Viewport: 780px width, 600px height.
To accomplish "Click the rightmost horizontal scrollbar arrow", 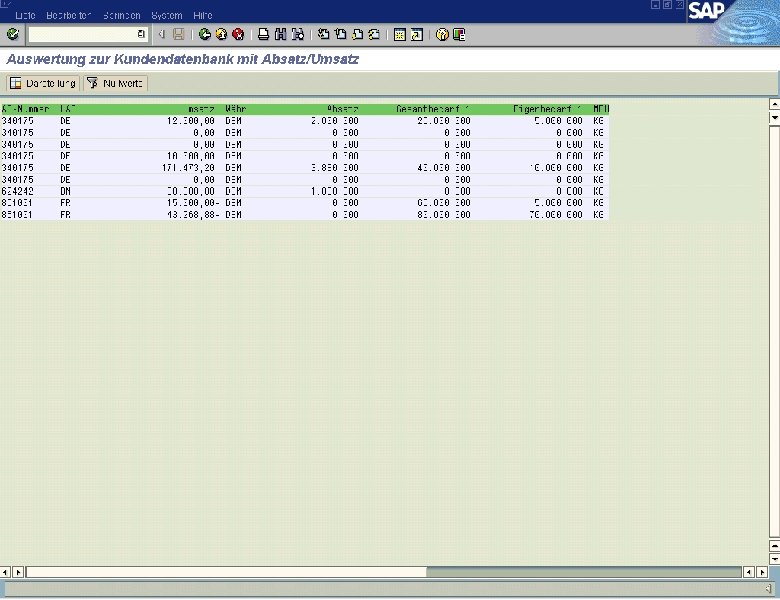I will tap(762, 572).
